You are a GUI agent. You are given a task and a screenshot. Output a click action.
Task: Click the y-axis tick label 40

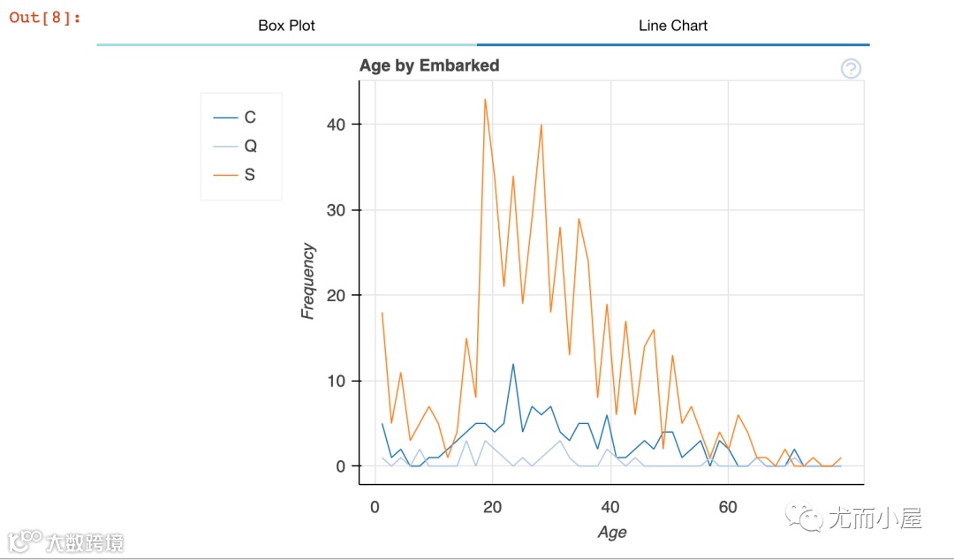click(x=336, y=125)
